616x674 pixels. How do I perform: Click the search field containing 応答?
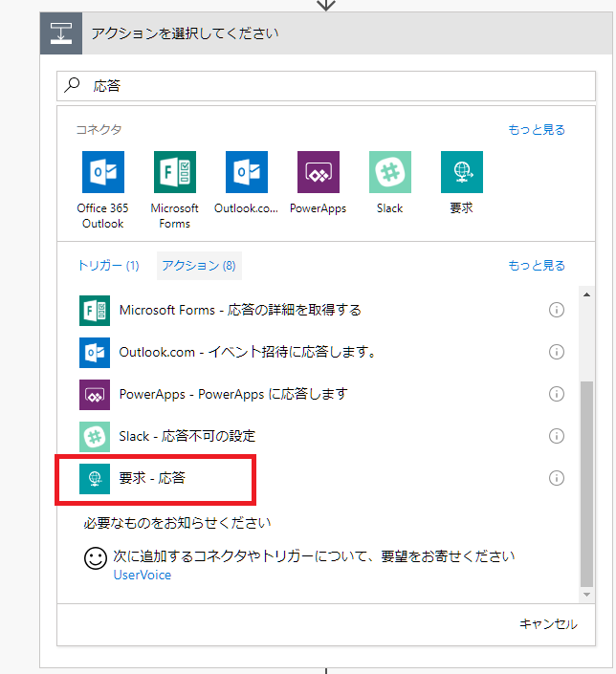click(326, 86)
